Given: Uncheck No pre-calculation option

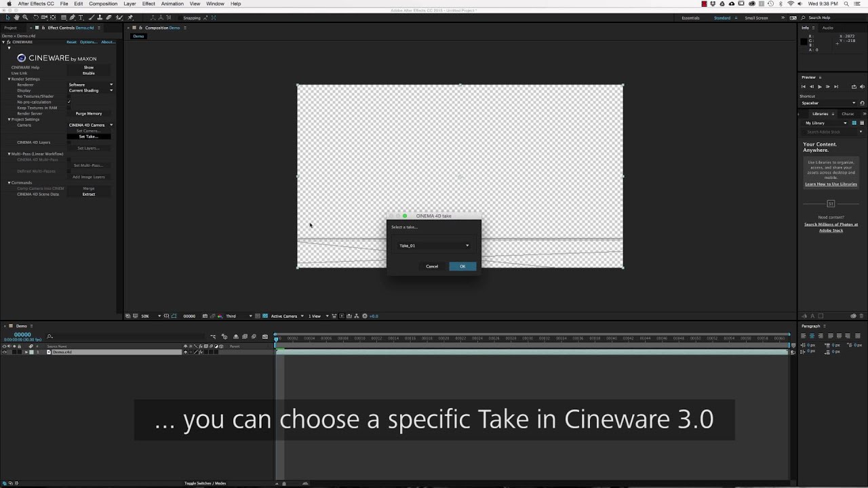Looking at the screenshot, I should (x=69, y=102).
